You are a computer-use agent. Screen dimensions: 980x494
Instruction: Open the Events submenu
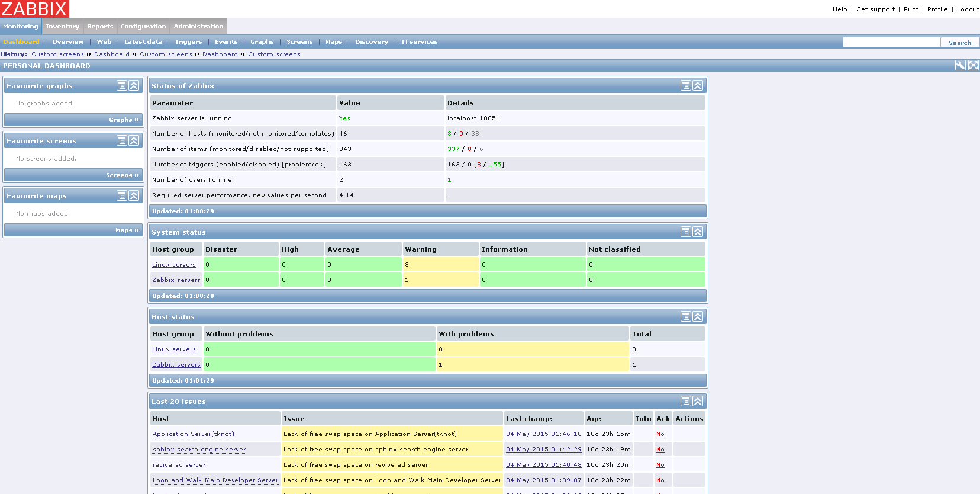point(226,42)
